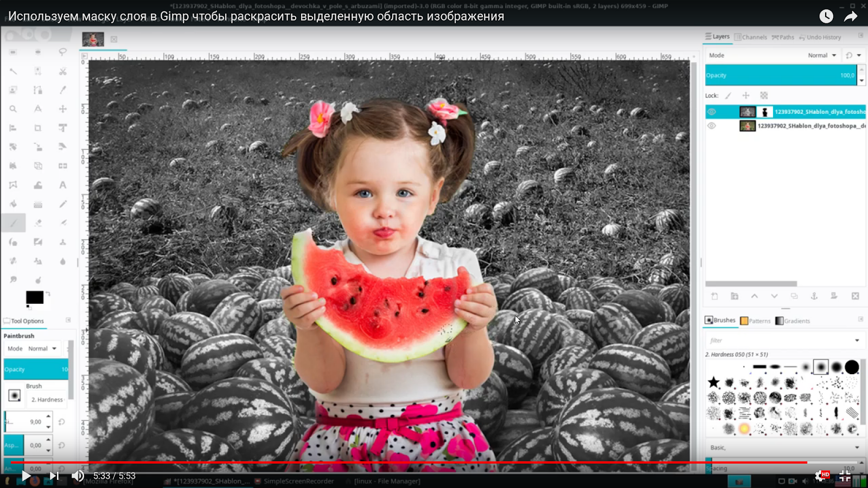Select the Ellipse Select tool

click(x=38, y=52)
